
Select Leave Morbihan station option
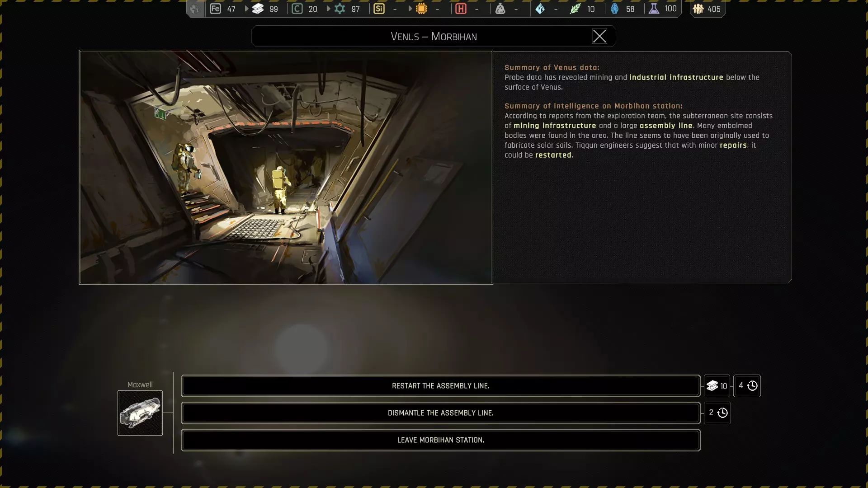(440, 440)
